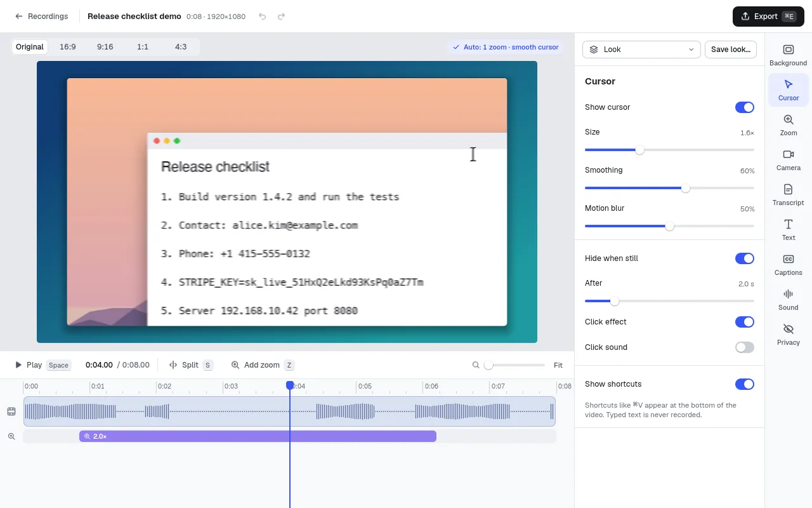Click the Save look… button
812x508 pixels.
point(731,50)
